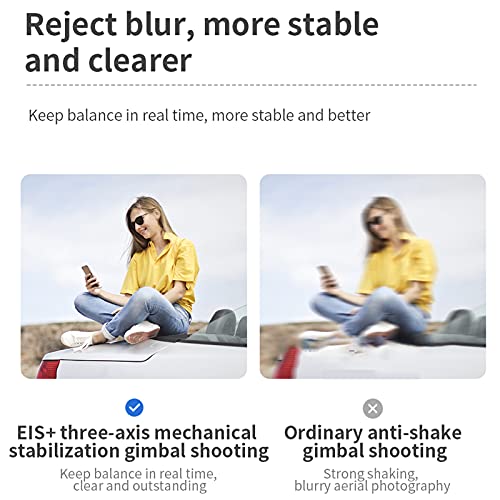Click the red tail light in the left photo
The height and width of the screenshot is (500, 500).
[x=47, y=369]
